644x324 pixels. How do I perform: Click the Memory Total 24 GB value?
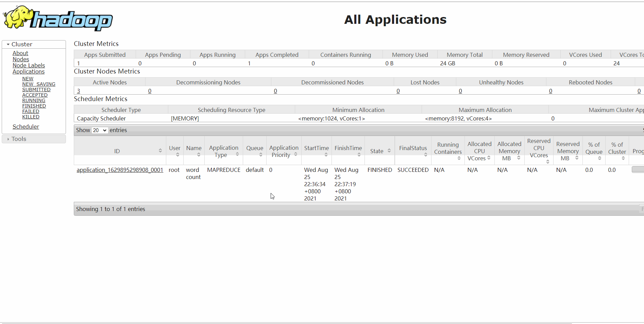(x=447, y=63)
